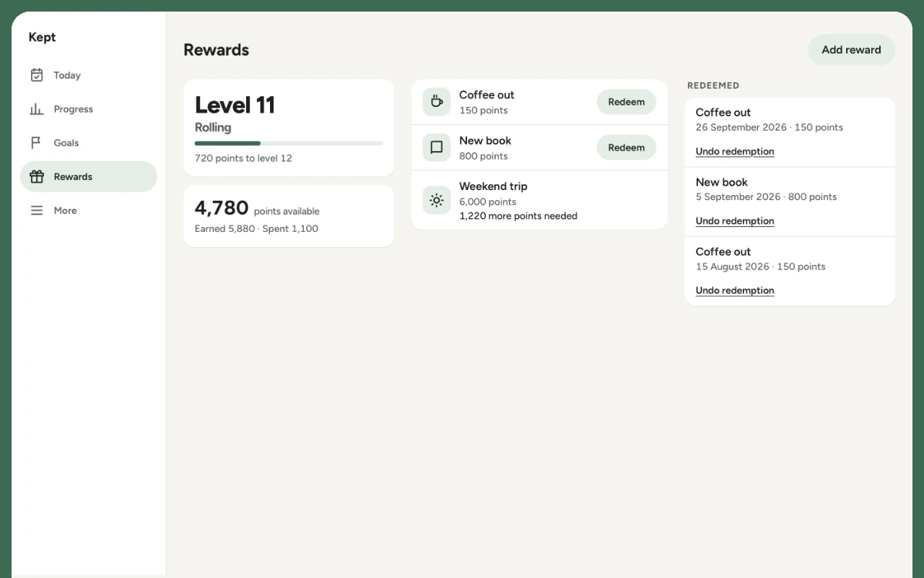Click the REDEEMED section header
The image size is (924, 578).
pyautogui.click(x=713, y=85)
